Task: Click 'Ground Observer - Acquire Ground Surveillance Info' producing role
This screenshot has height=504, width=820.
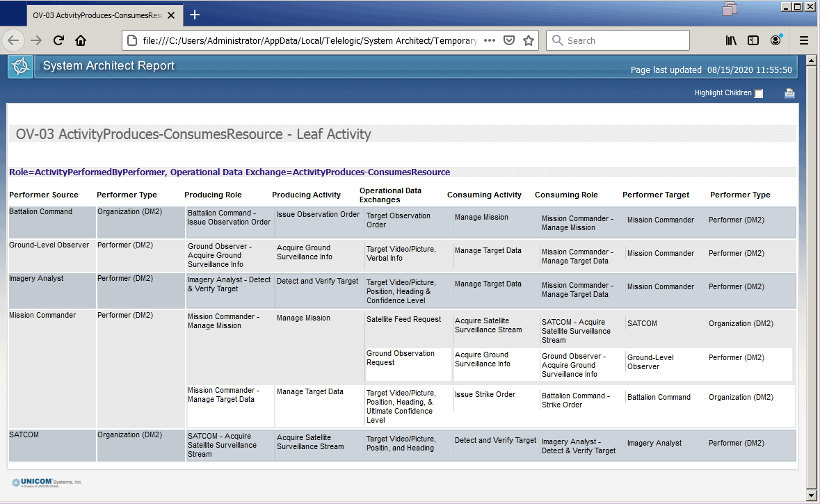Action: coord(220,255)
